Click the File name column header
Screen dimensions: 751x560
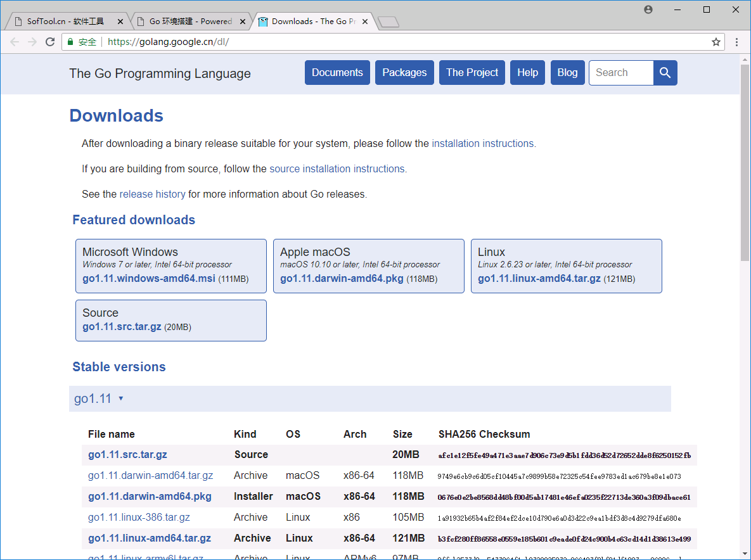pos(111,434)
